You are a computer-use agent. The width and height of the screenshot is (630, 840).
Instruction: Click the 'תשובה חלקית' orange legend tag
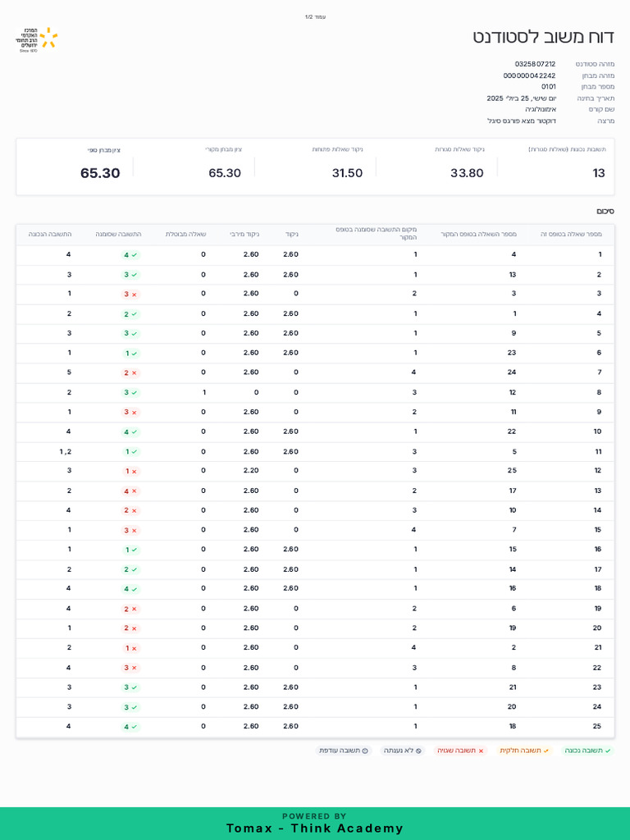[524, 751]
